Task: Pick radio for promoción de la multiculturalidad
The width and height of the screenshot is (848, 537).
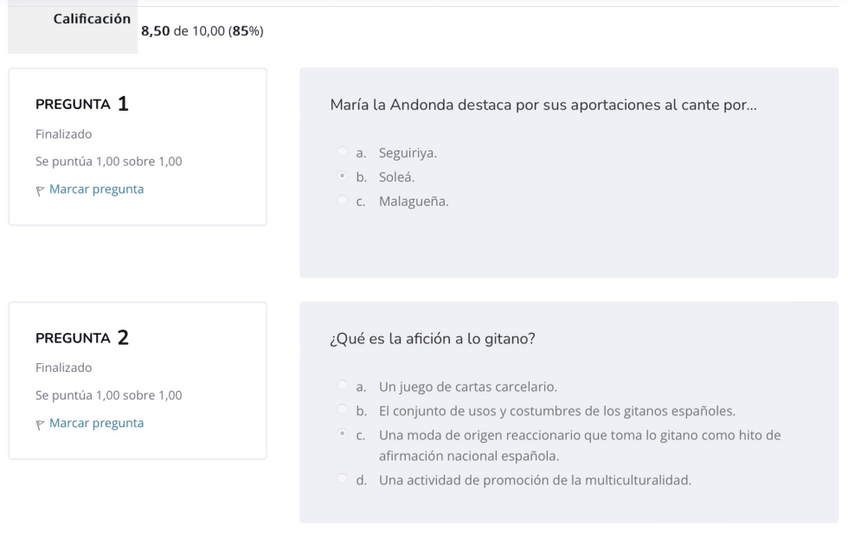Action: click(x=342, y=480)
